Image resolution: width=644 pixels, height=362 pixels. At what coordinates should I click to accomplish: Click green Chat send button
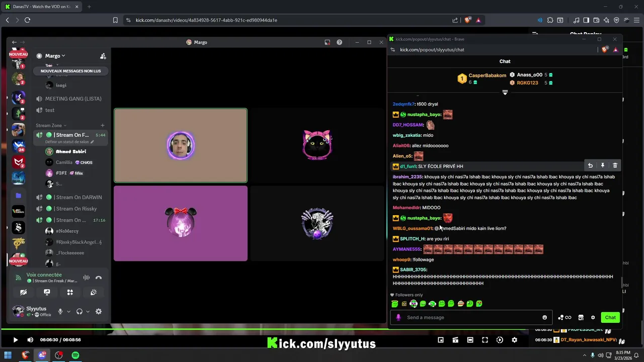point(610,317)
